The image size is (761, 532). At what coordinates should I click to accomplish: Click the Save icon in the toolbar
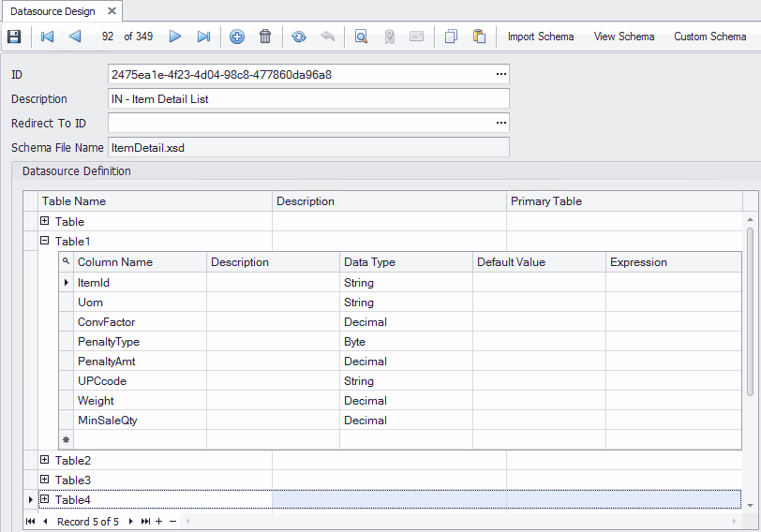[14, 37]
